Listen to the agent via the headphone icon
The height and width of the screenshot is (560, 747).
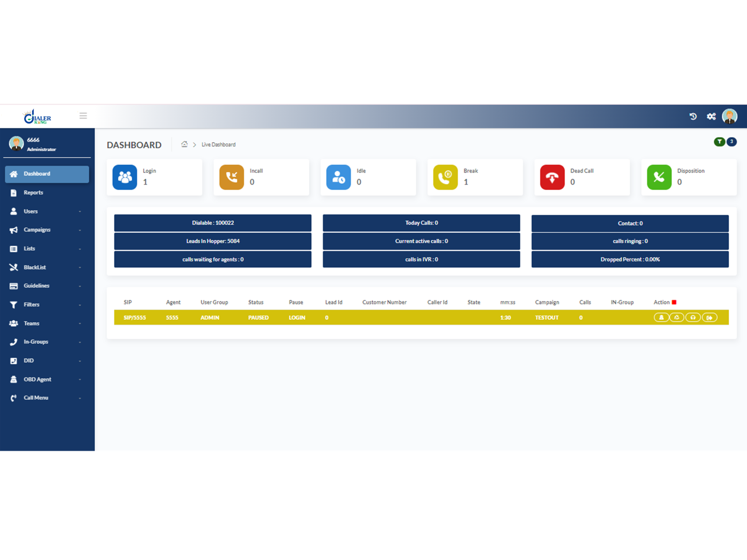point(693,317)
